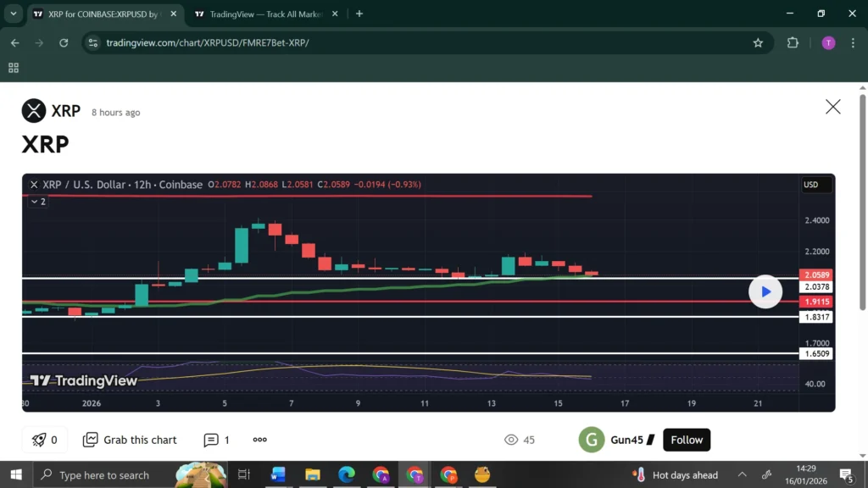Click Gun45's green avatar icon

tap(591, 440)
